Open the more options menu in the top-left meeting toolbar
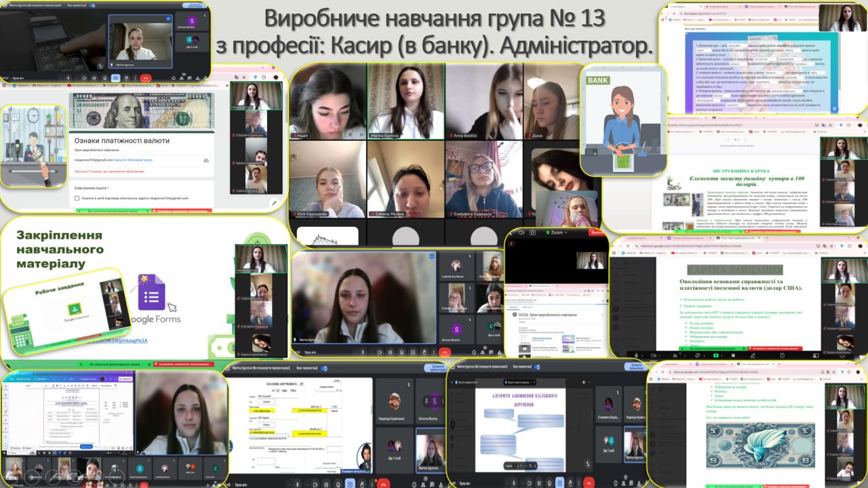The width and height of the screenshot is (868, 488). (x=135, y=78)
